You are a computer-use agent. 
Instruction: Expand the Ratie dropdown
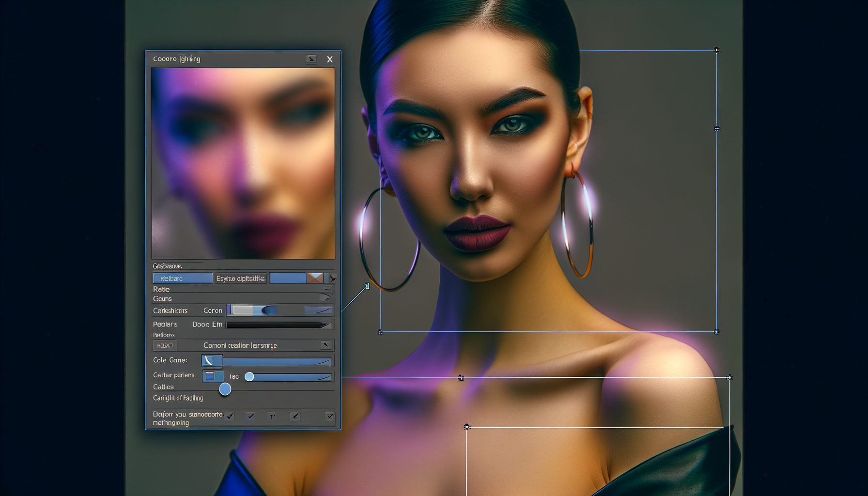pos(327,289)
